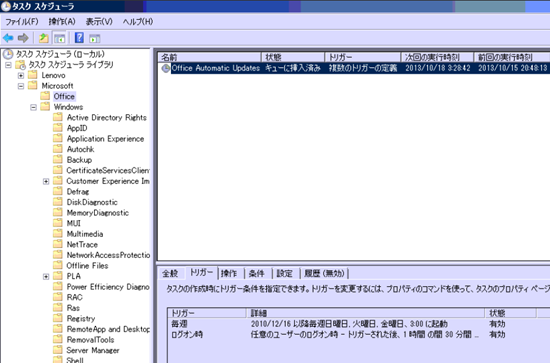This screenshot has width=550, height=363.
Task: Click the Microsoft folder icon
Action: pos(33,86)
